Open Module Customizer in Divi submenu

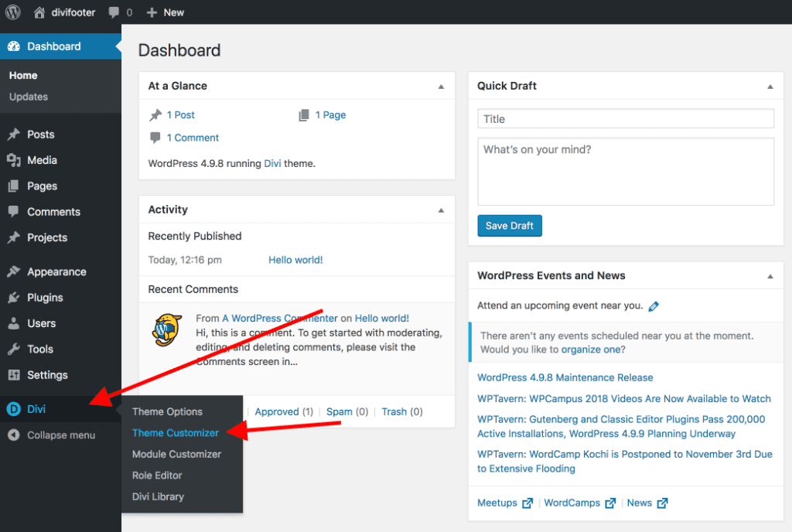(176, 454)
